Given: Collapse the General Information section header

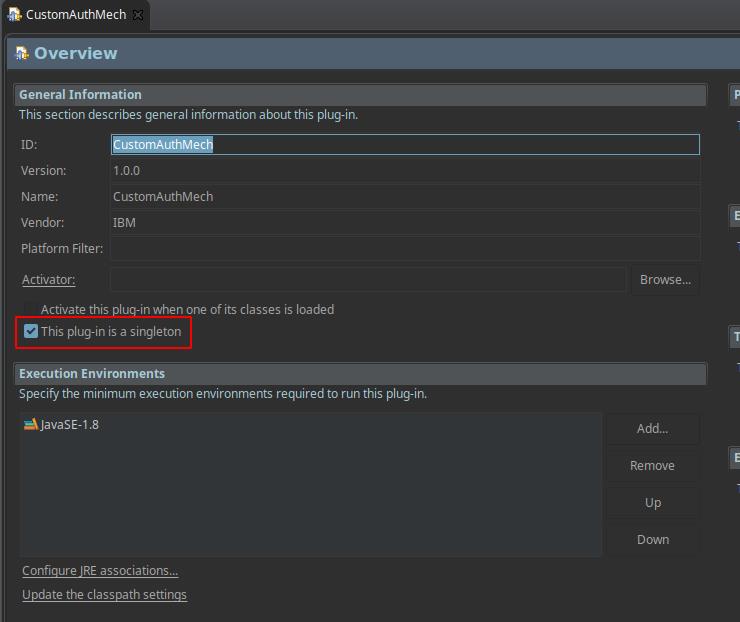Looking at the screenshot, I should point(360,94).
